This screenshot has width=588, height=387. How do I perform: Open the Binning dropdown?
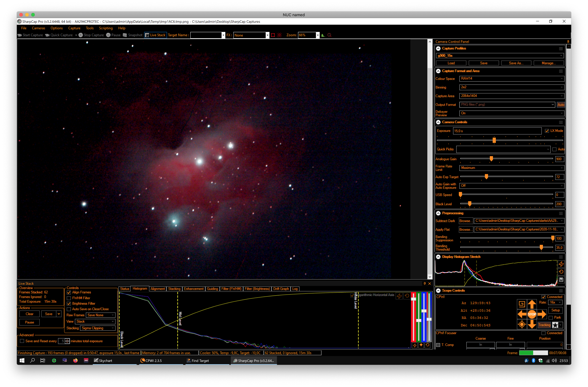pos(512,87)
